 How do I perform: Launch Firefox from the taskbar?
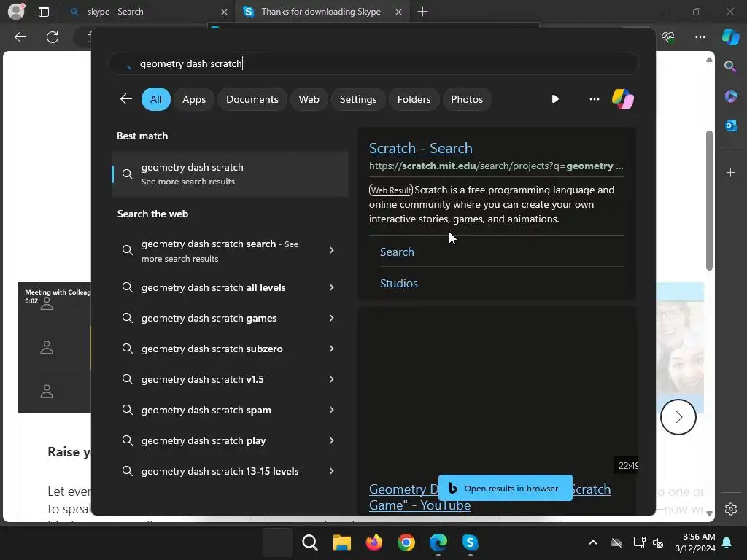tap(374, 542)
